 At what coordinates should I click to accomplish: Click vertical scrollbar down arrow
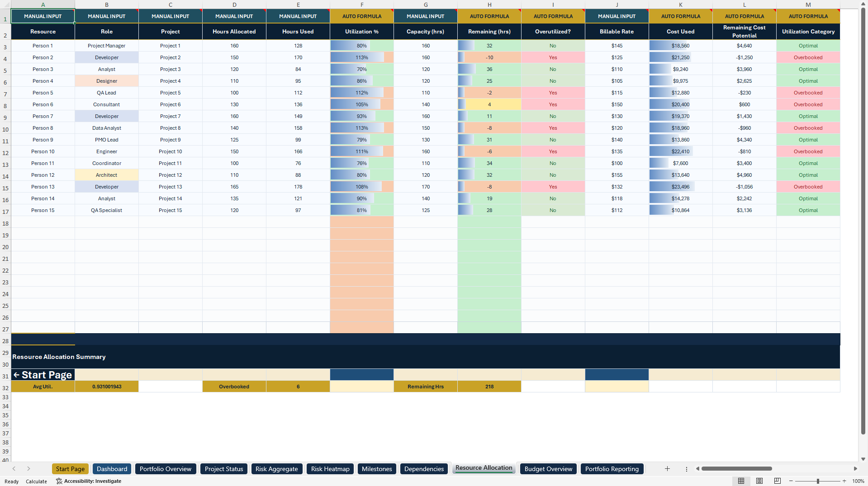coord(863,459)
